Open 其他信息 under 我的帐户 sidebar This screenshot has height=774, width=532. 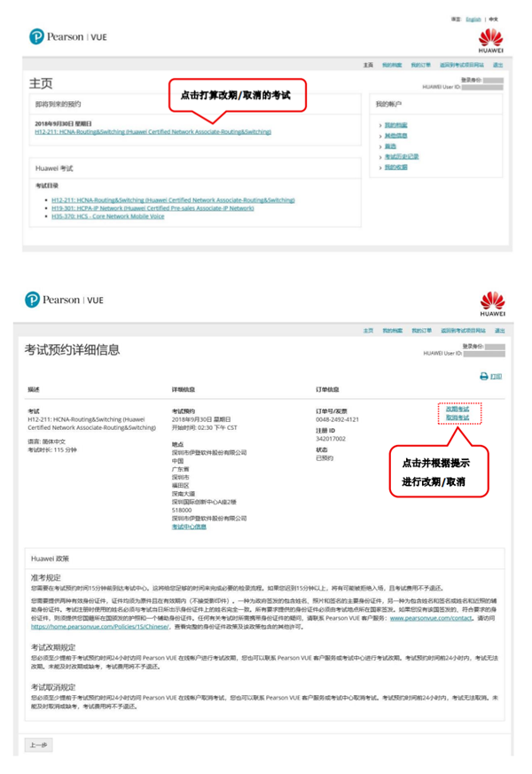click(x=395, y=136)
